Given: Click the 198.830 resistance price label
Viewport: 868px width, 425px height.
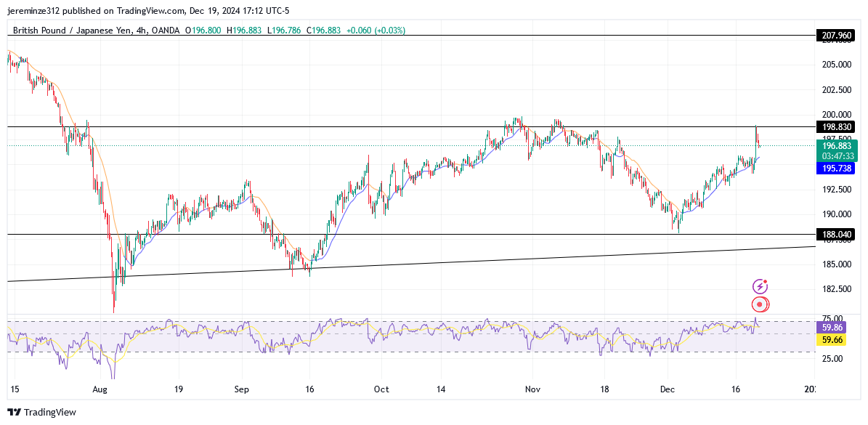Looking at the screenshot, I should [837, 126].
